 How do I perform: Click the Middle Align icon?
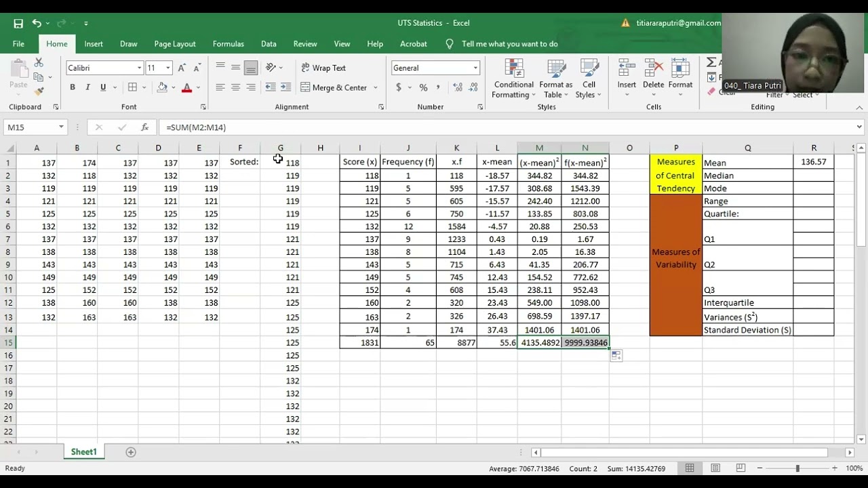pyautogui.click(x=235, y=68)
